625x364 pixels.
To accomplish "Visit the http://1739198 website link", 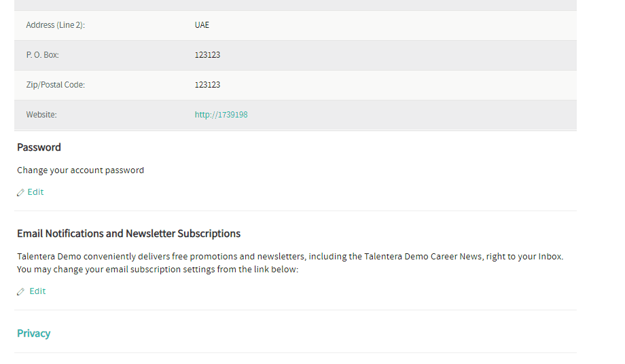I will [x=221, y=115].
